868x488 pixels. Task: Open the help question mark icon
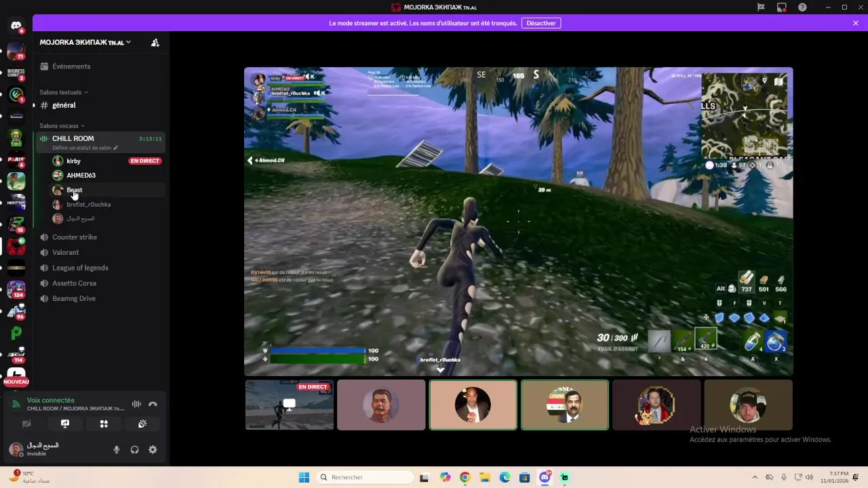click(x=803, y=7)
